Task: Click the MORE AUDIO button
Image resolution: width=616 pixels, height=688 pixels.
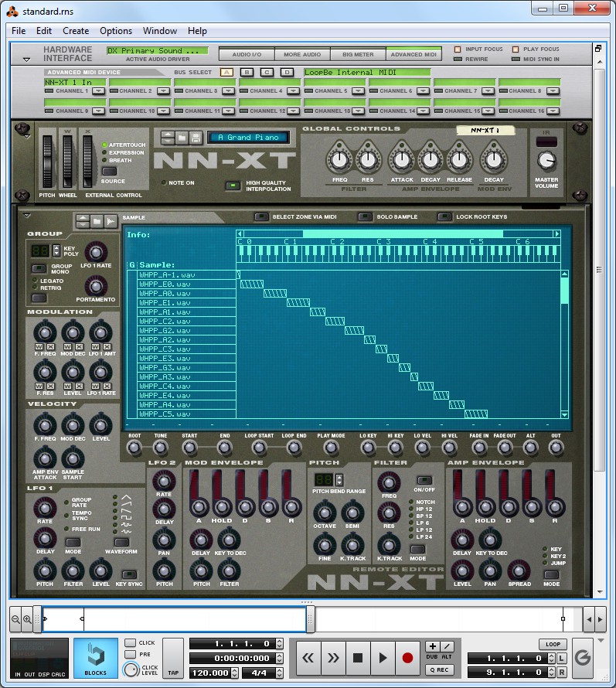Action: [302, 54]
